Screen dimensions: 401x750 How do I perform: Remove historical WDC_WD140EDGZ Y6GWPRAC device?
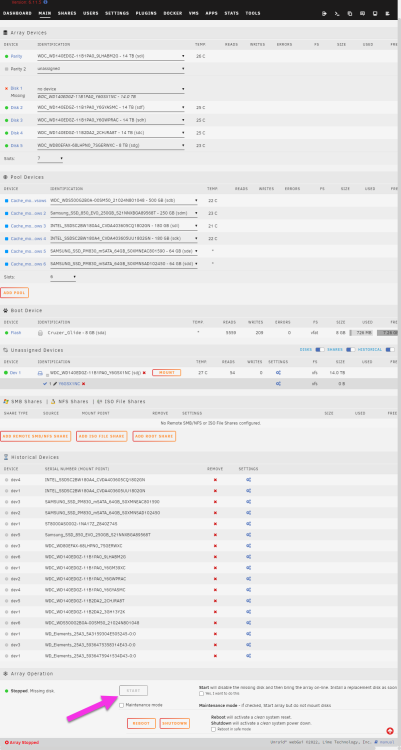point(215,578)
